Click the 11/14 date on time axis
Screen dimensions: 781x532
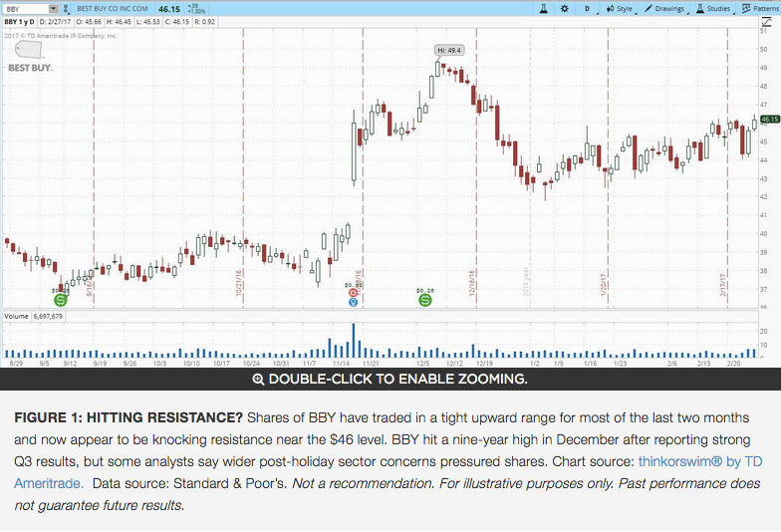click(x=341, y=364)
